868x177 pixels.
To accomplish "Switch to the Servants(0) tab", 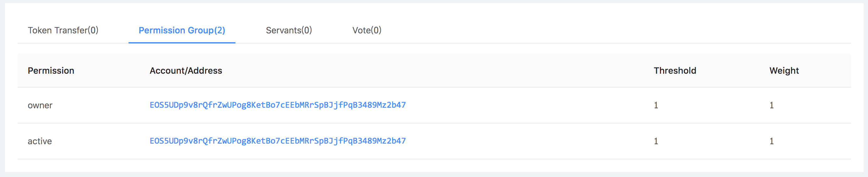I will [289, 31].
